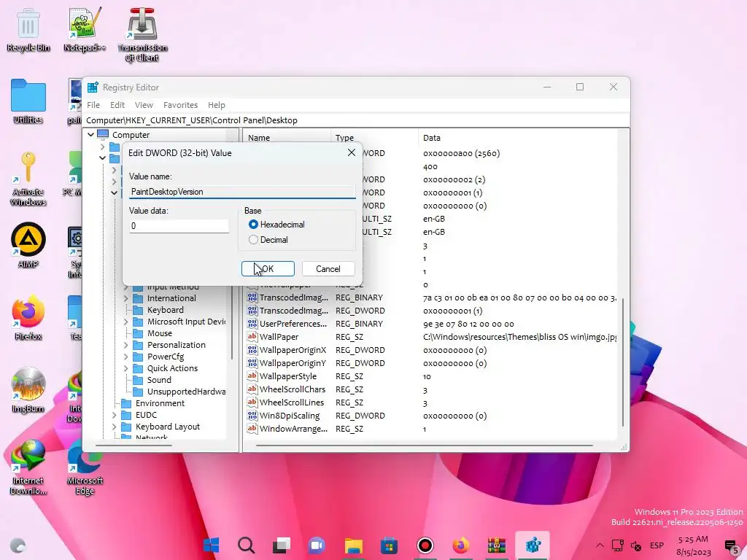Viewport: 747px width, 560px height.
Task: Click the registry address bar path
Action: tap(357, 120)
